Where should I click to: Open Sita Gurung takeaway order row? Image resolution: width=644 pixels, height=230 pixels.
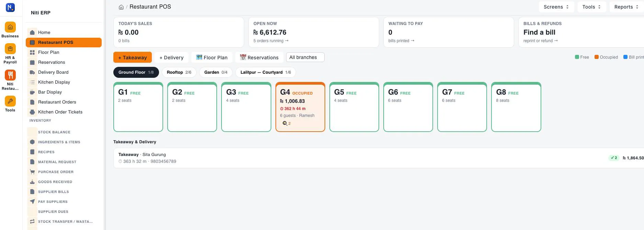click(x=379, y=158)
